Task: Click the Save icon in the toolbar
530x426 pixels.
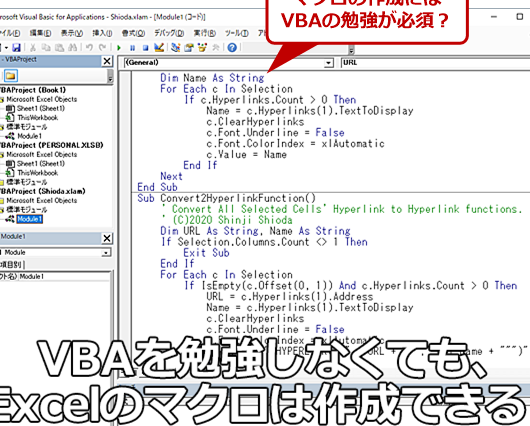Action: 16,47
